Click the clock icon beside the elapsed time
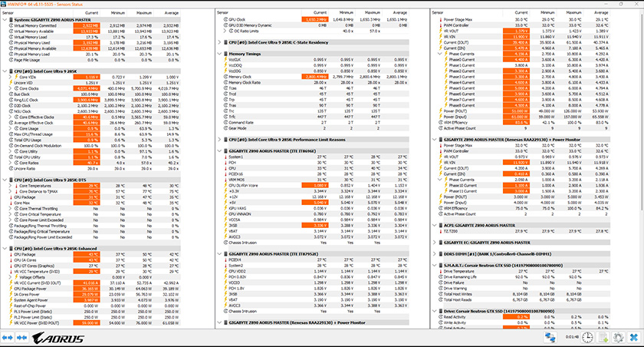Viewport: 644px width, 347px height. (x=587, y=337)
